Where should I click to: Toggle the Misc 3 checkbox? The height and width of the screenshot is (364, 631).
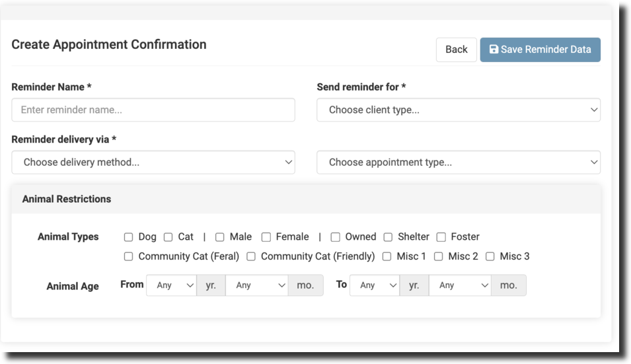[490, 256]
